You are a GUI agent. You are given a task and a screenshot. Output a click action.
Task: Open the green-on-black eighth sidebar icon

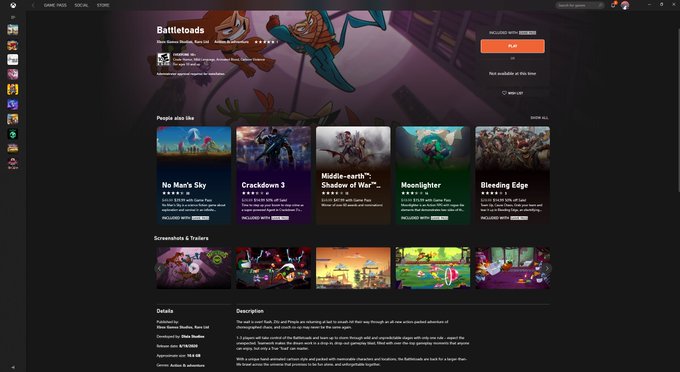click(13, 134)
